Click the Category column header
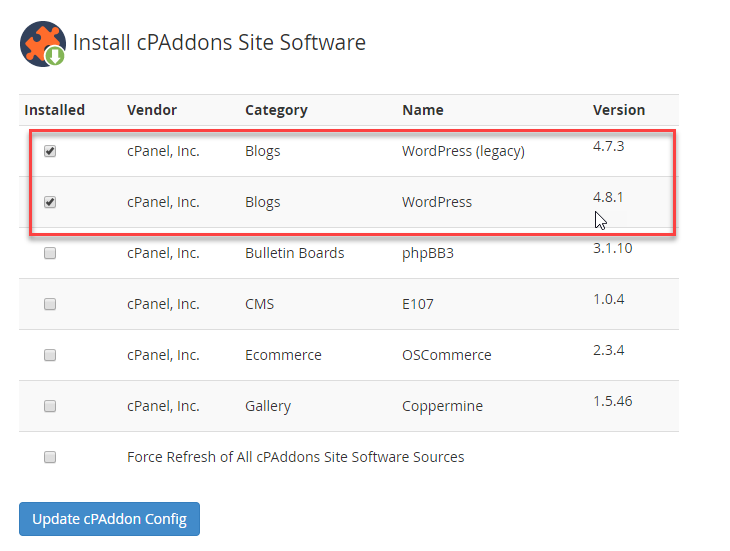The width and height of the screenshot is (730, 551). [276, 110]
